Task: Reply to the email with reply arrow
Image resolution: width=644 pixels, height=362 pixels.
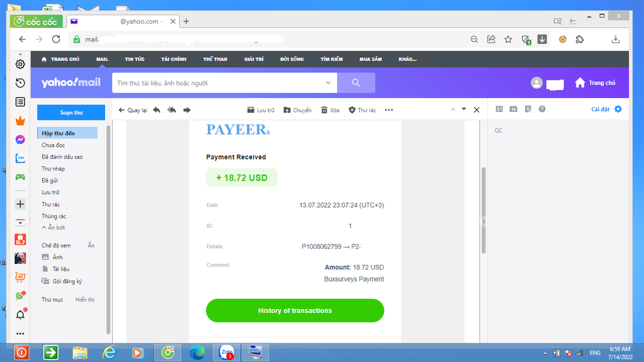Action: coord(156,110)
